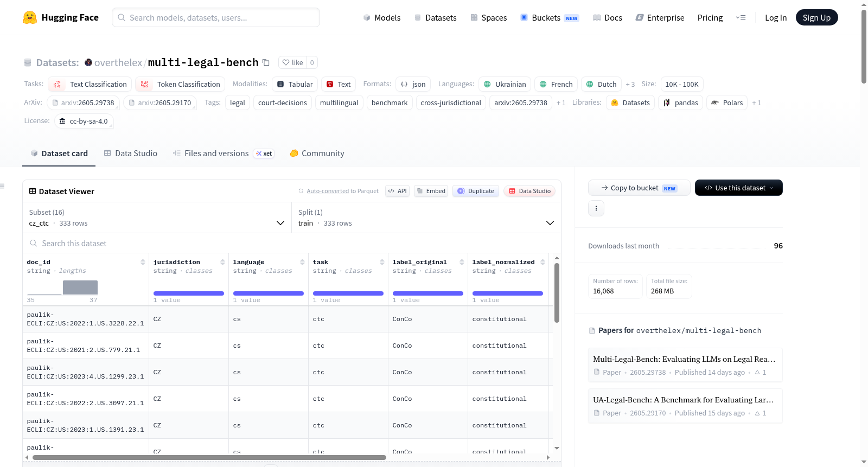
Task: Click the API button in viewer
Action: click(x=397, y=191)
